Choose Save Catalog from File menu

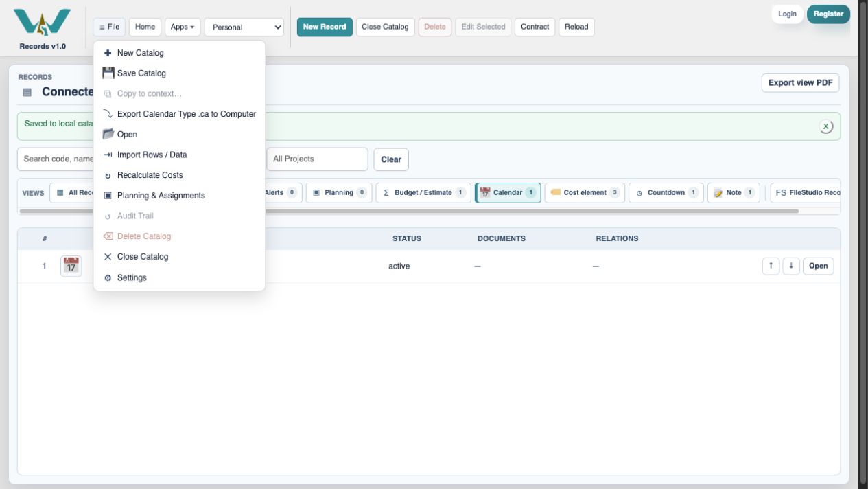tap(179, 73)
